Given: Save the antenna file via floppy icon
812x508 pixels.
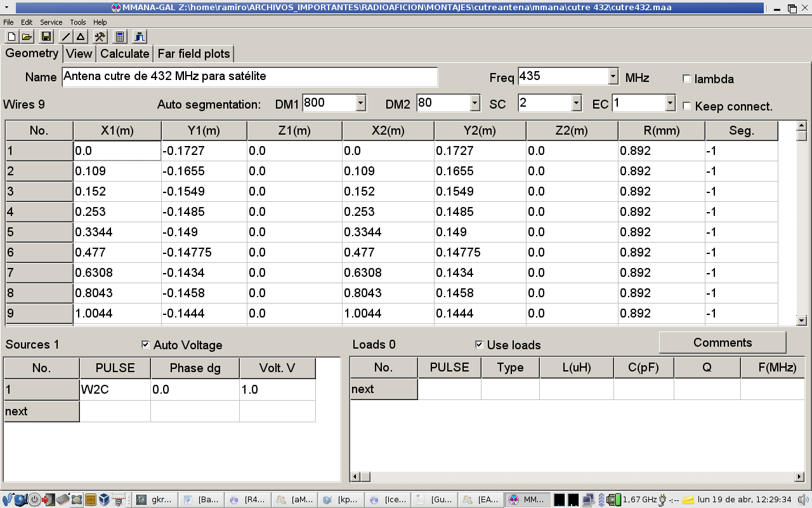Looking at the screenshot, I should point(46,37).
